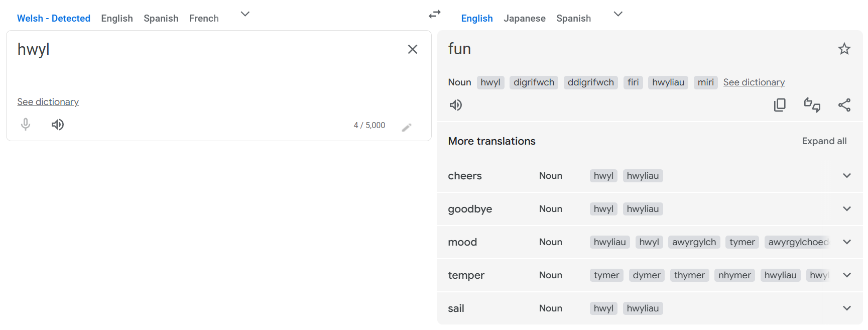Listen to source text hwyl pronunciation
868x330 pixels.
pyautogui.click(x=58, y=125)
